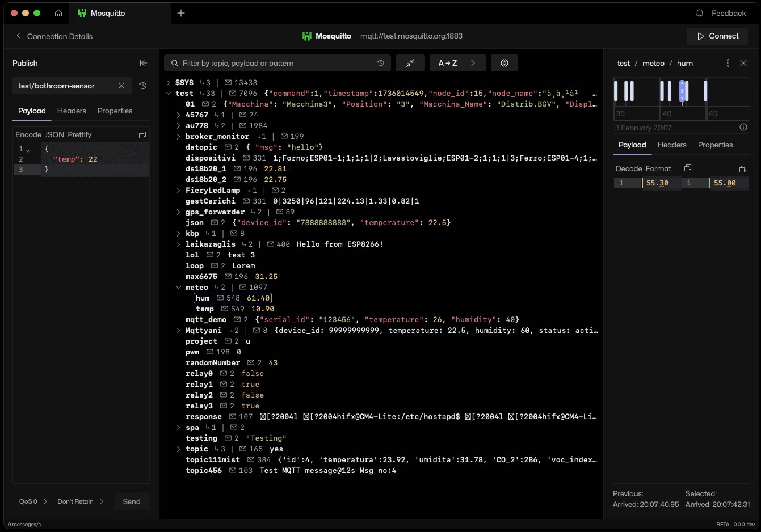Image resolution: width=761 pixels, height=532 pixels.
Task: Collapse the Publish panel
Action: tap(144, 63)
